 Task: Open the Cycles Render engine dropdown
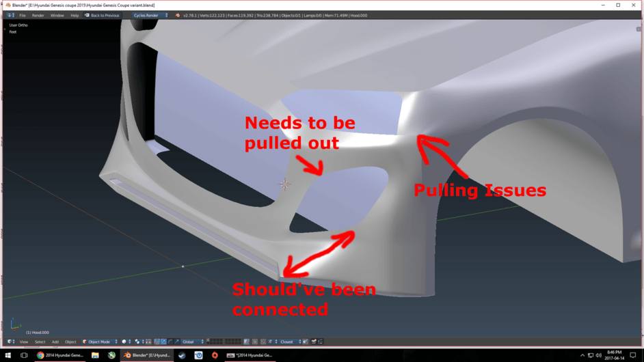(x=150, y=15)
